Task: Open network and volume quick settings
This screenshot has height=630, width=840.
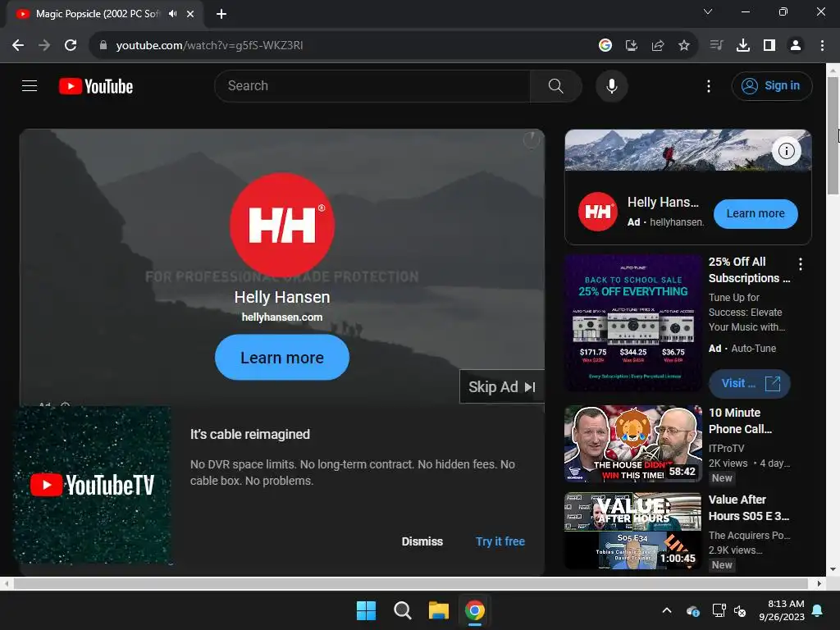Action: point(728,610)
